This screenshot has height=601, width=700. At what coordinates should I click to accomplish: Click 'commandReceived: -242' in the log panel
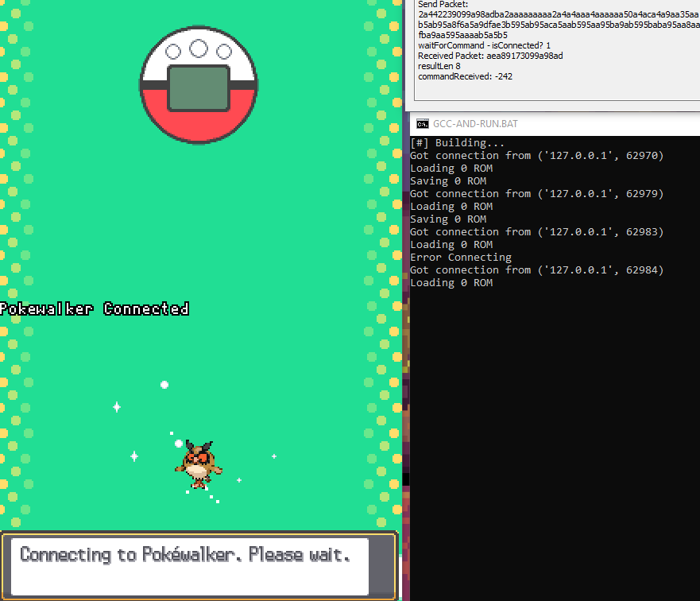[x=465, y=76]
